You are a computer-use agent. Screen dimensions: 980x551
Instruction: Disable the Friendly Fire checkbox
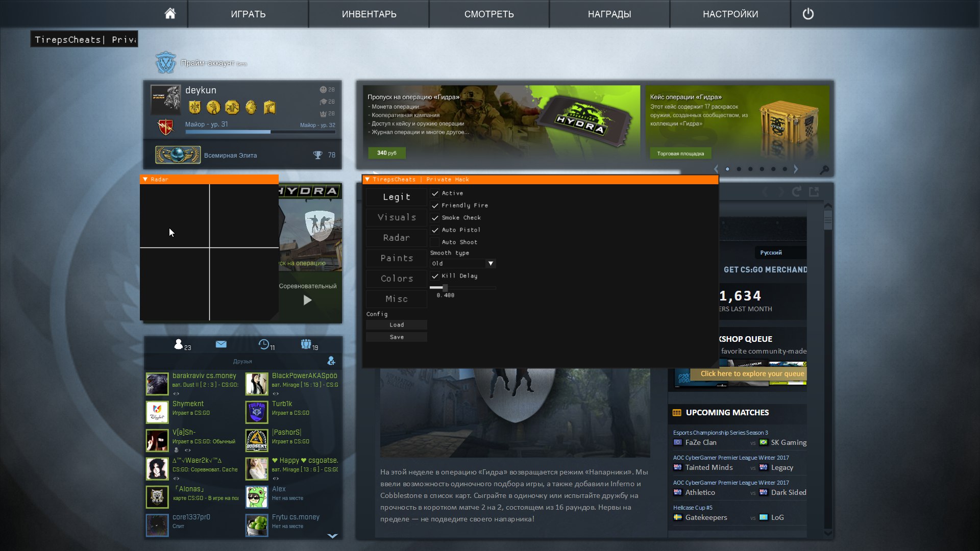(x=435, y=206)
